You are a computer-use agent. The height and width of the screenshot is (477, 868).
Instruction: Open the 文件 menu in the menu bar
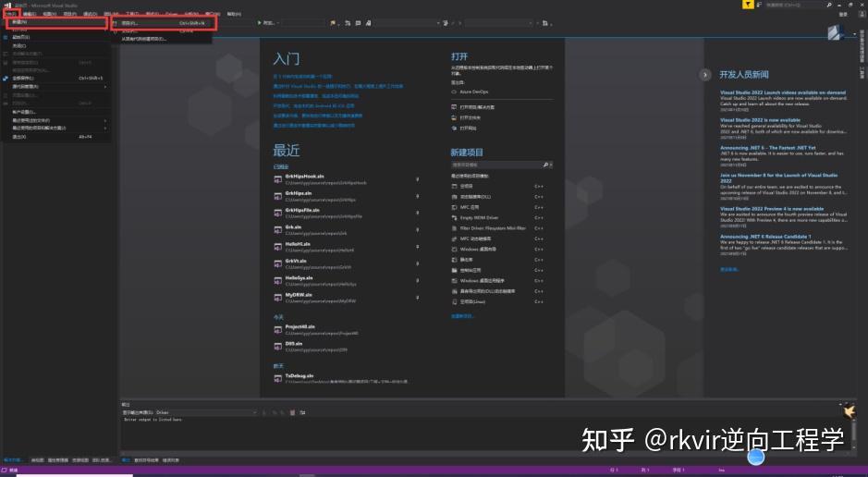pos(10,13)
